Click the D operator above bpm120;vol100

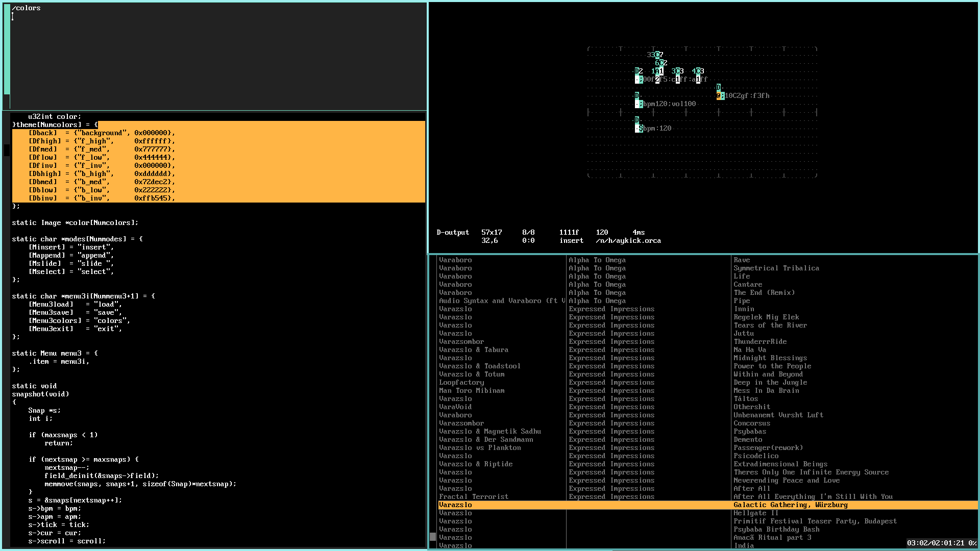pos(637,95)
